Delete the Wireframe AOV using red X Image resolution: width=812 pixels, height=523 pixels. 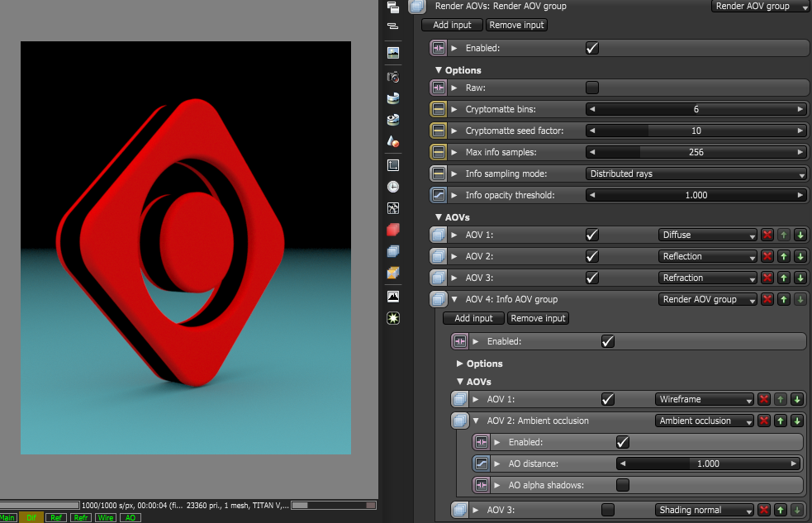[x=765, y=399]
